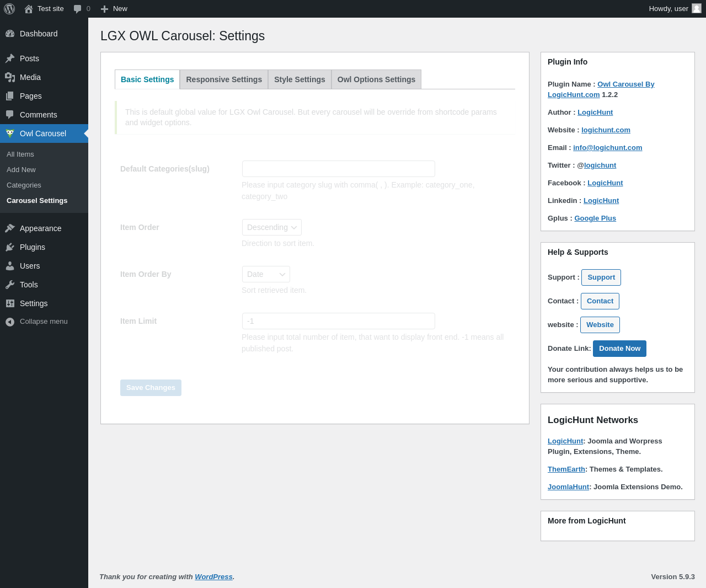Open the Item Order dropdown
Screen dimensions: 706x588
pos(272,227)
